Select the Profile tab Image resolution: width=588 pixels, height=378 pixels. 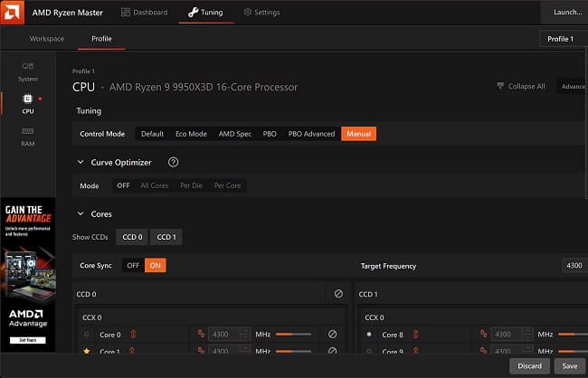point(101,39)
